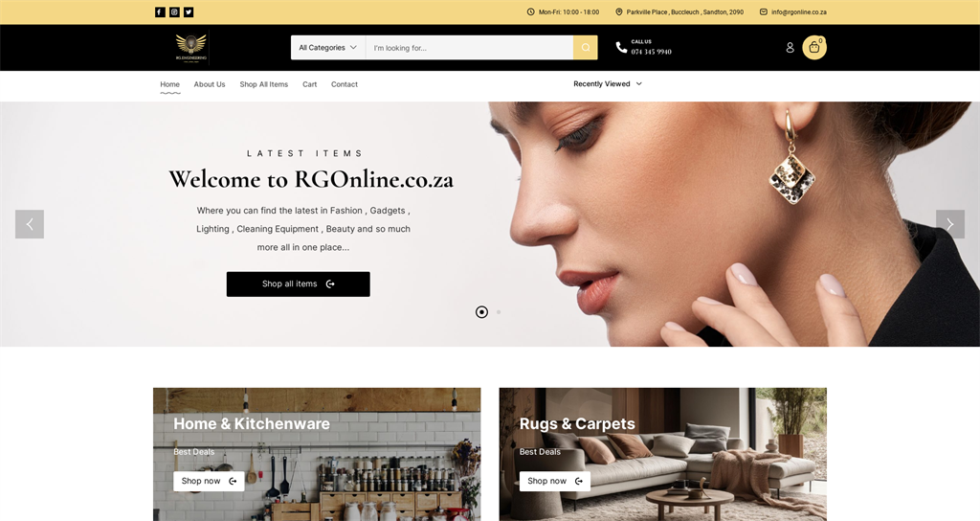Click Shop now on Rugs & Carpets
The image size is (980, 521).
pyautogui.click(x=555, y=481)
